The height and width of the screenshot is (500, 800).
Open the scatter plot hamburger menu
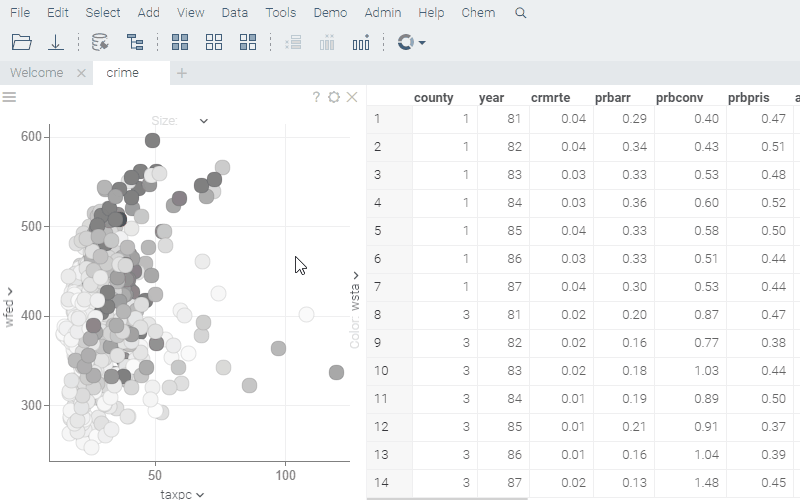click(9, 97)
